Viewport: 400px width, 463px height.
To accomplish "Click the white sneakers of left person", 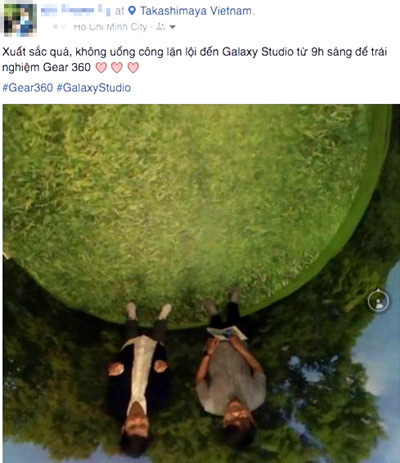I will coord(148,311).
